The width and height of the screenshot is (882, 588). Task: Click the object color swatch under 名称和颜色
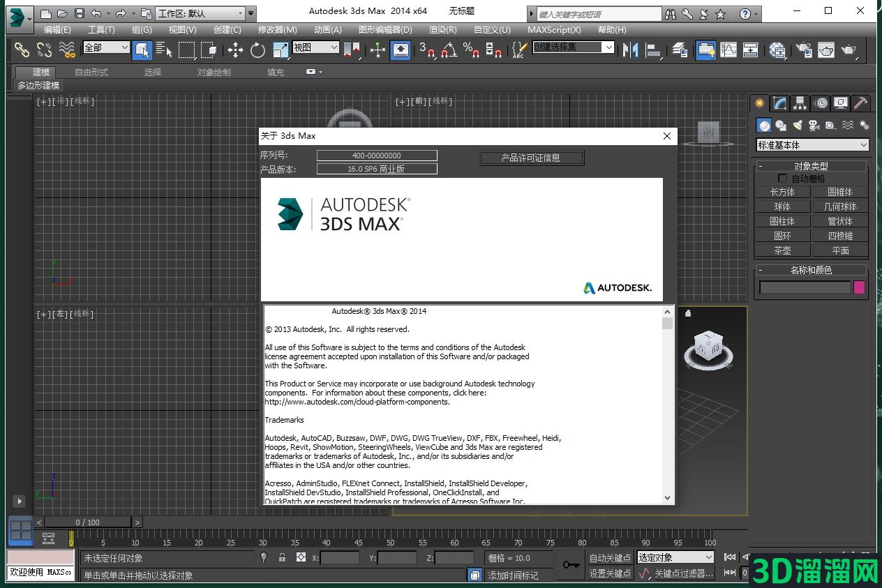[x=859, y=287]
